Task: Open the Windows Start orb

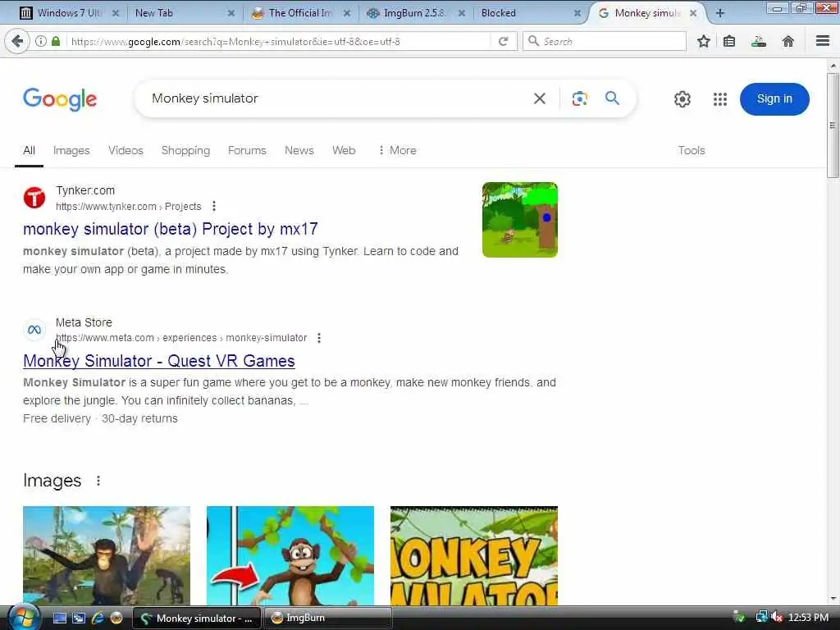Action: (x=24, y=618)
